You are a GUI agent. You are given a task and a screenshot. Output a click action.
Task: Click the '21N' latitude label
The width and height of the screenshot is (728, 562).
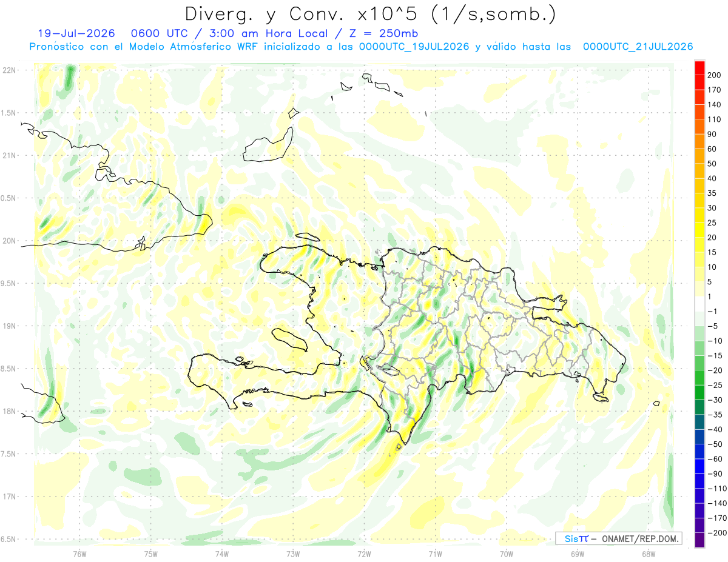coord(8,155)
